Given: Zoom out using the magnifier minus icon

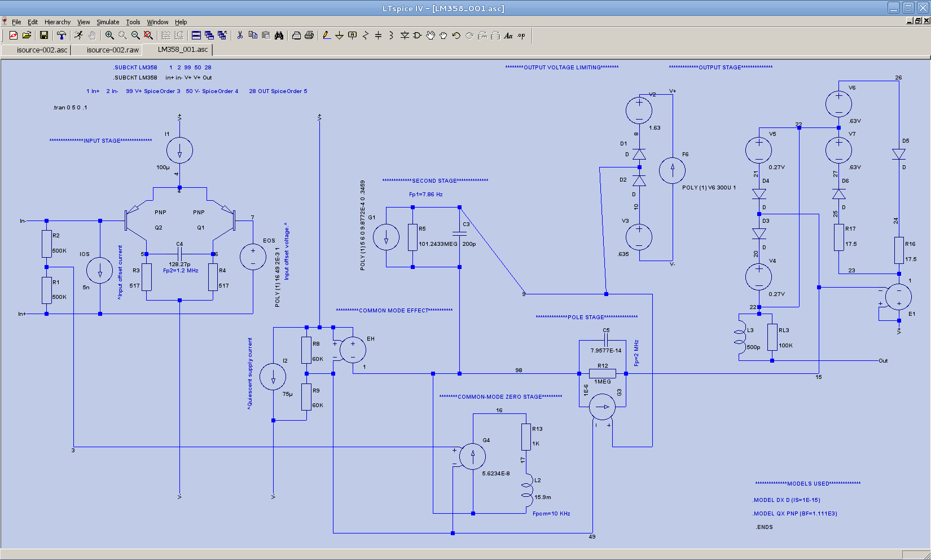Looking at the screenshot, I should pyautogui.click(x=135, y=35).
